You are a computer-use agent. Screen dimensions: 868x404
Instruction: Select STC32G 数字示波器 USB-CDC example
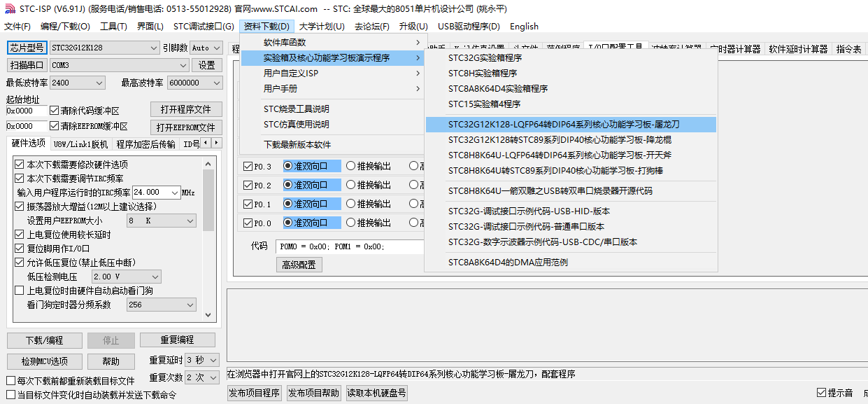[x=571, y=242]
